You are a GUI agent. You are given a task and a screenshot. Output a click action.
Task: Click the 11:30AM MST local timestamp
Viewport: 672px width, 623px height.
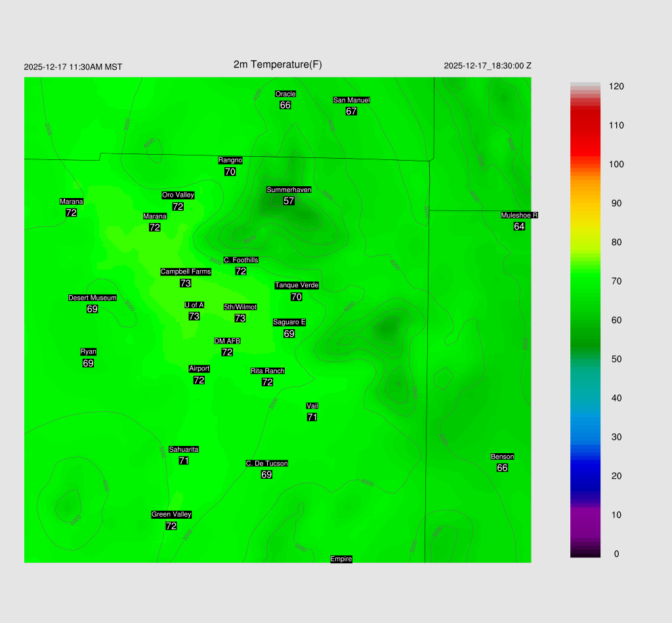click(73, 67)
